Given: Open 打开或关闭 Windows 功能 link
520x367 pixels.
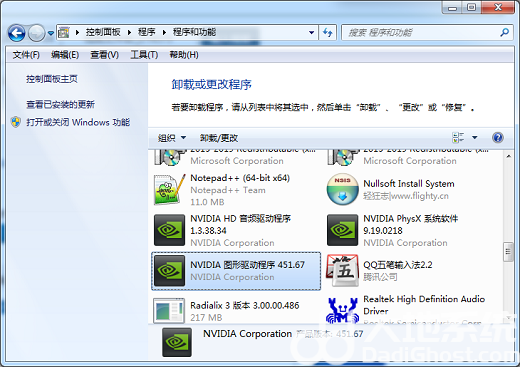Looking at the screenshot, I should [78, 122].
